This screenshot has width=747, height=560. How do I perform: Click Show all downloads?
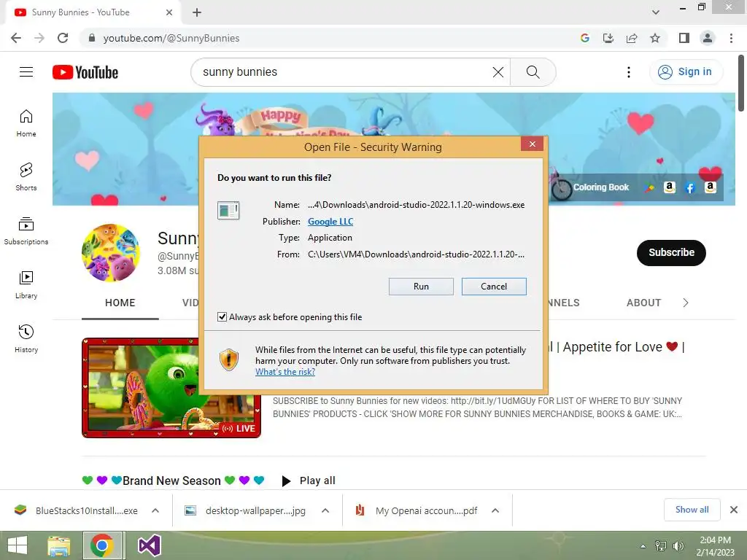click(x=692, y=510)
